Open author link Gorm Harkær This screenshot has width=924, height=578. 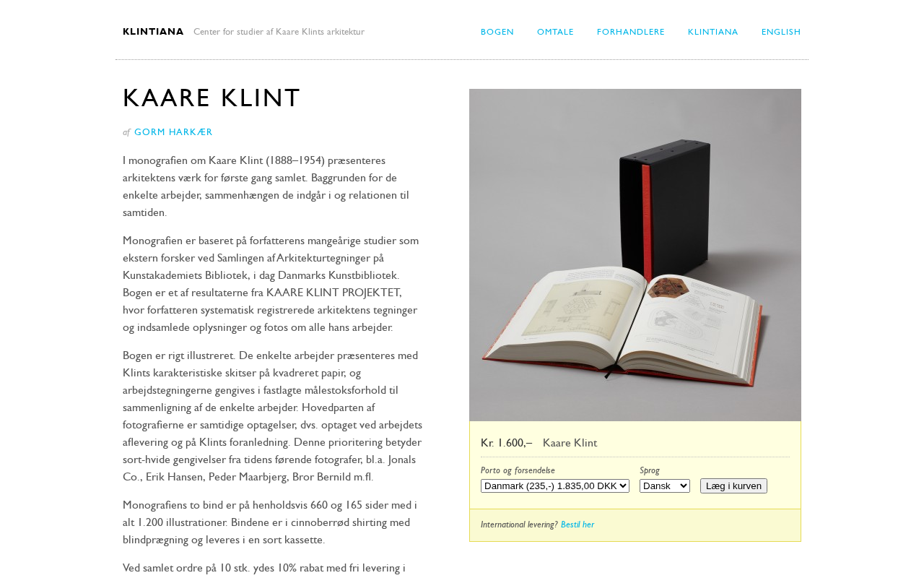(173, 132)
